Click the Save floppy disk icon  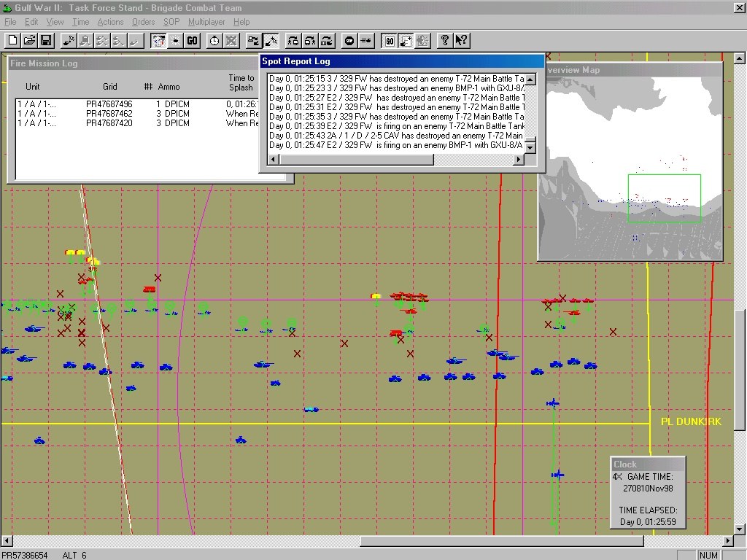pyautogui.click(x=46, y=41)
